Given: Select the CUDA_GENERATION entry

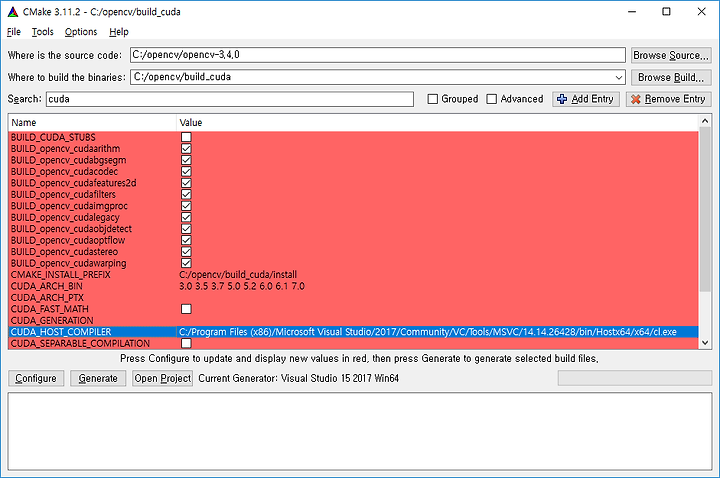Looking at the screenshot, I should 52,321.
